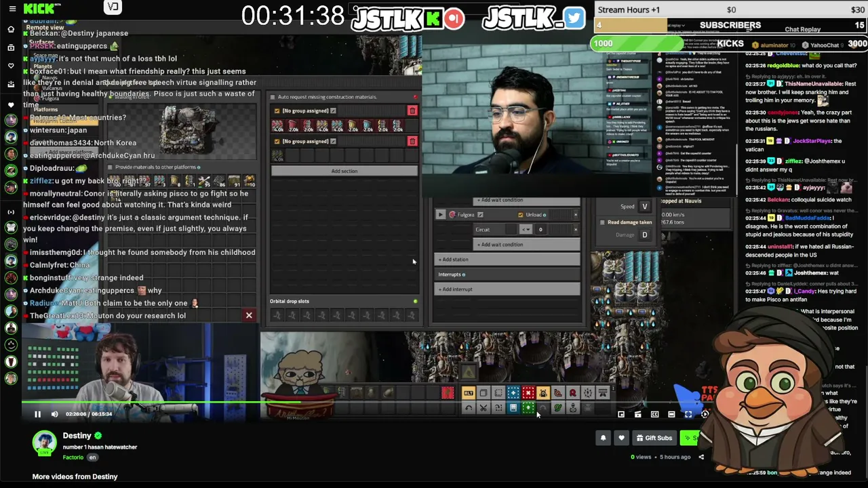The height and width of the screenshot is (488, 868).
Task: Toggle Read damage taken checkbox
Action: [x=602, y=222]
